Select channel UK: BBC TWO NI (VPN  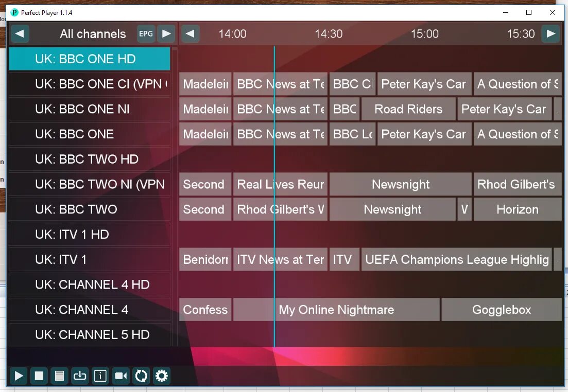click(90, 184)
